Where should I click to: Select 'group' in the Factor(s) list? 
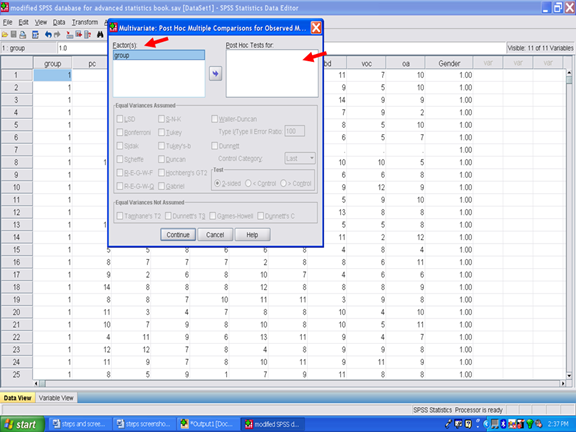[159, 55]
